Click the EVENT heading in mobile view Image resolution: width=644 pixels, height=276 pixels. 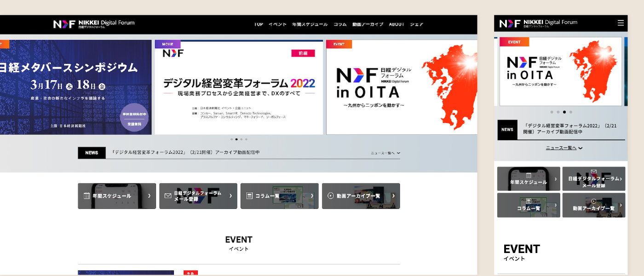522,249
